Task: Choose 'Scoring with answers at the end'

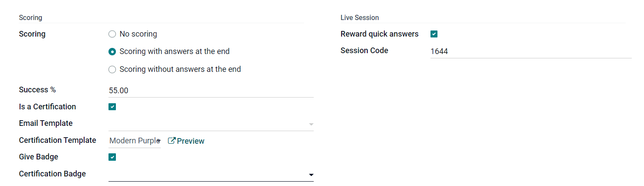Action: coord(112,51)
